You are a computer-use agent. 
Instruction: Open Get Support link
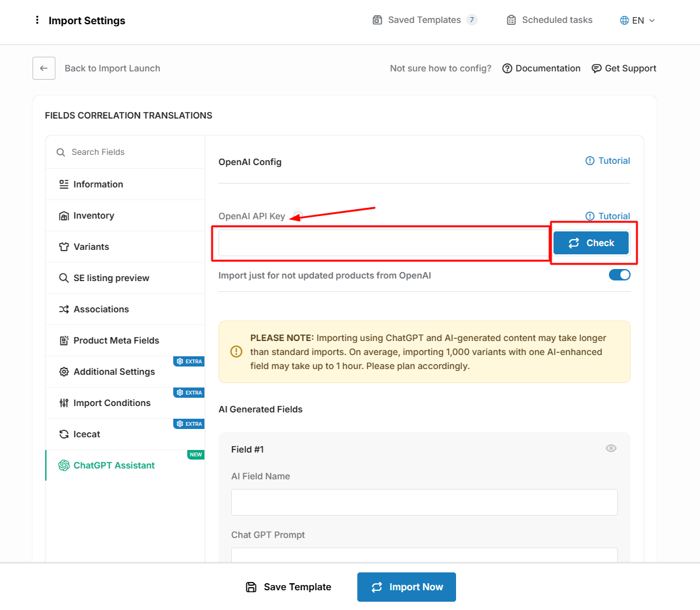(x=624, y=68)
